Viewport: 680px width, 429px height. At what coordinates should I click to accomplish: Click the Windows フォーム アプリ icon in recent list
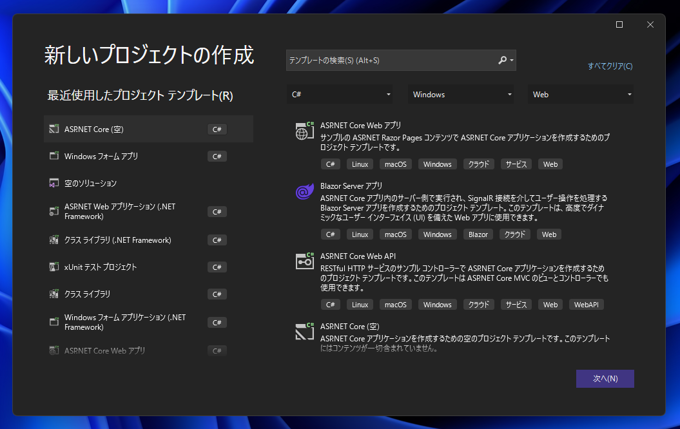click(54, 156)
